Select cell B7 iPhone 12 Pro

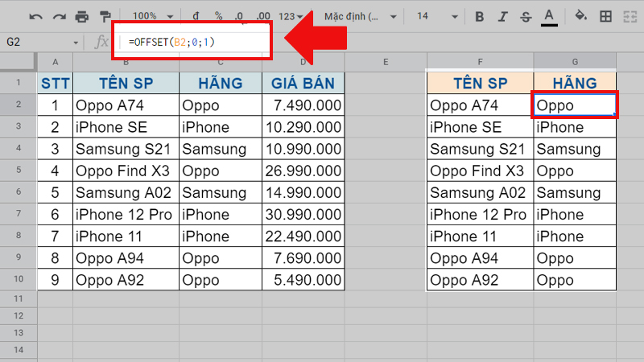[x=126, y=214]
